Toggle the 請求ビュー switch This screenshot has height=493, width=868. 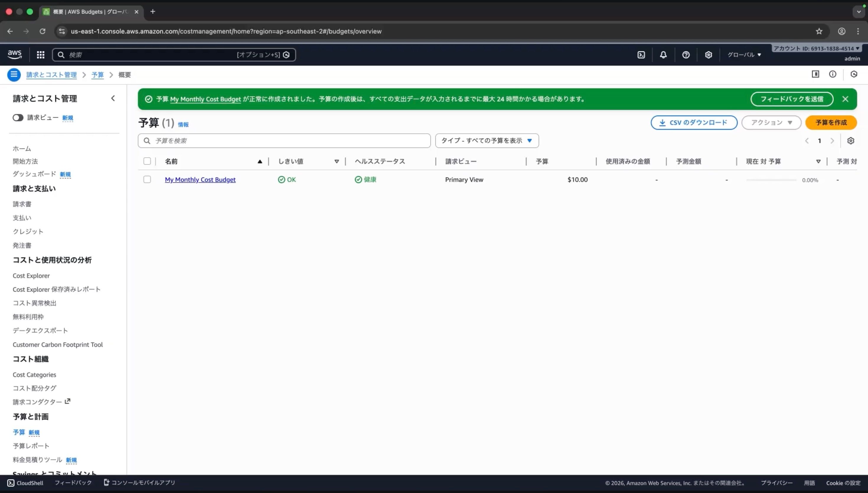tap(18, 117)
